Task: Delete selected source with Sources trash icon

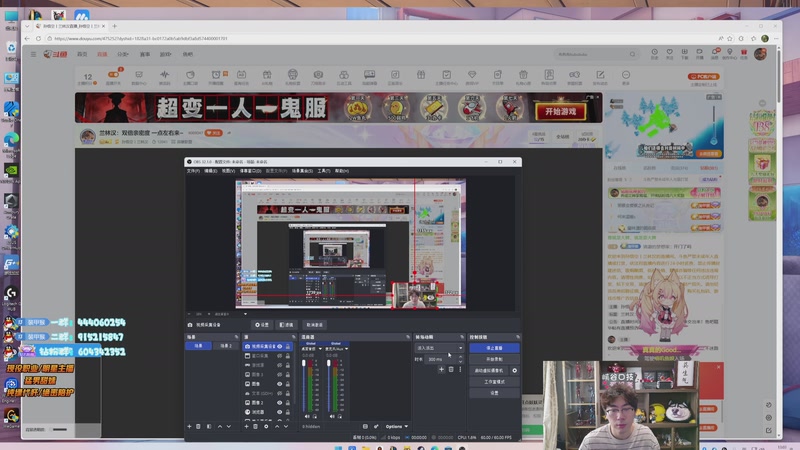Action: 256,427
